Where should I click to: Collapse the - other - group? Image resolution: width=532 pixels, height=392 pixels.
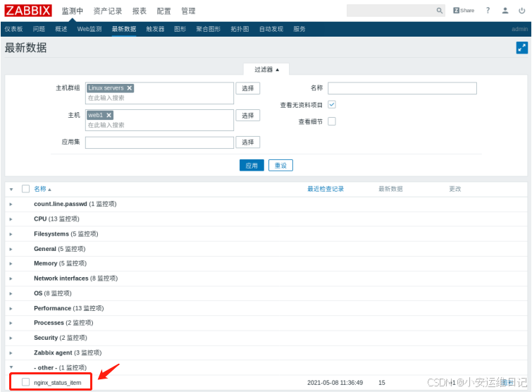pyautogui.click(x=11, y=367)
